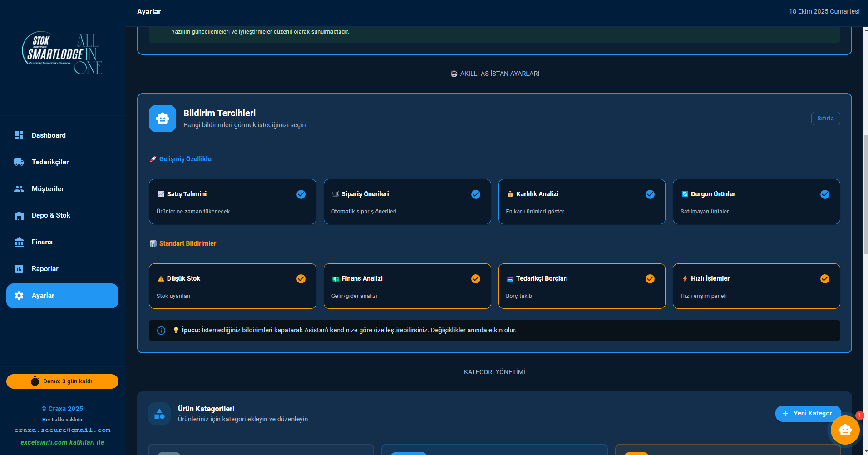Open the Müşteriler menu item

point(48,189)
